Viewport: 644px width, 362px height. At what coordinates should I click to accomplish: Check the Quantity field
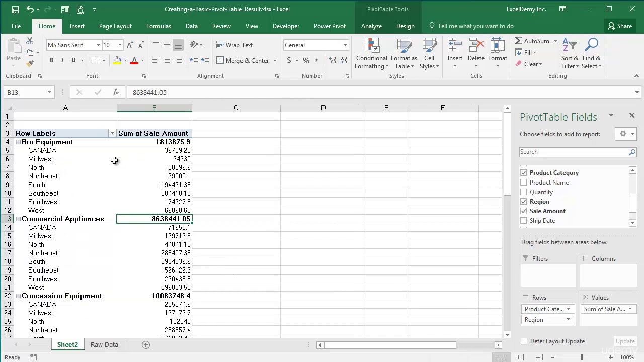(524, 192)
